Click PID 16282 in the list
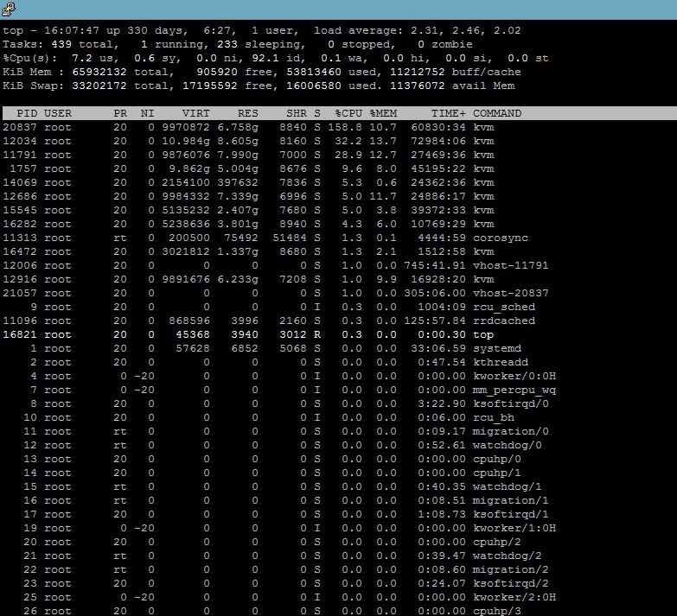 click(x=20, y=224)
